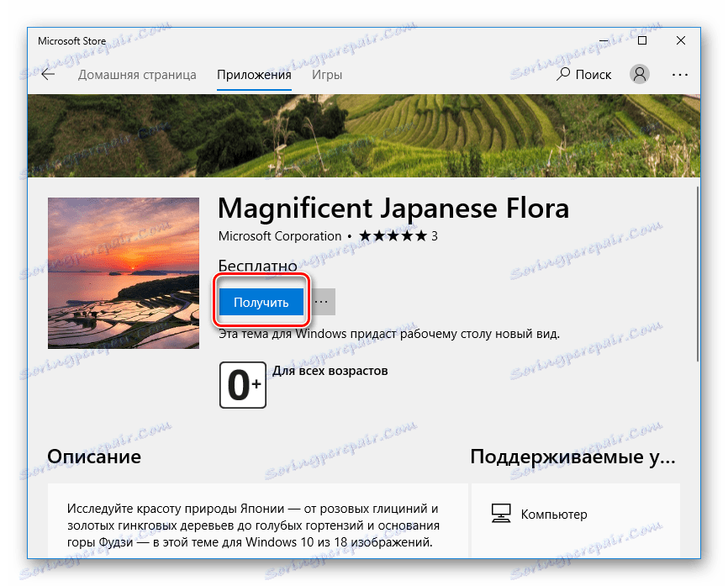Select the Компьютер device icon
Image resolution: width=728 pixels, height=586 pixels.
click(502, 513)
